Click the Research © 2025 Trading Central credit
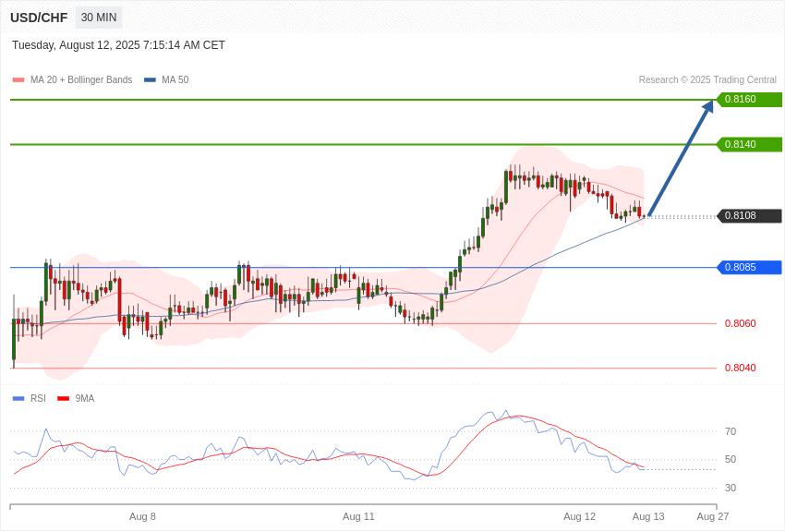 point(707,79)
